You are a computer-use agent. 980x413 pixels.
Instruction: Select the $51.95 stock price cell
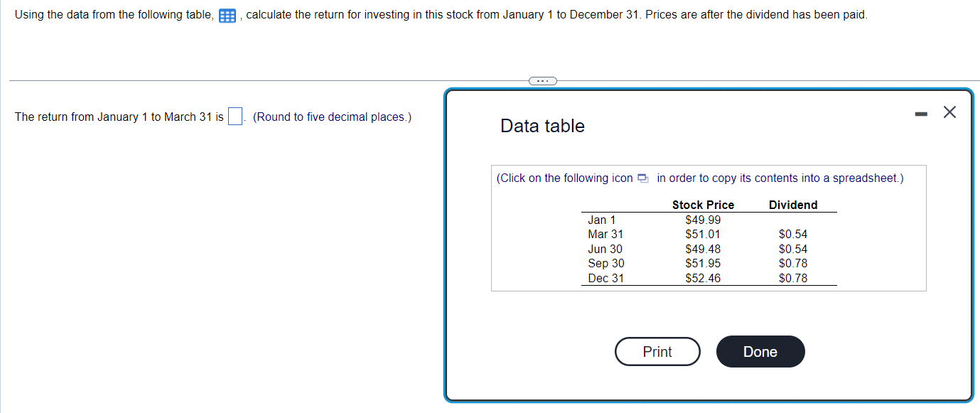click(703, 263)
